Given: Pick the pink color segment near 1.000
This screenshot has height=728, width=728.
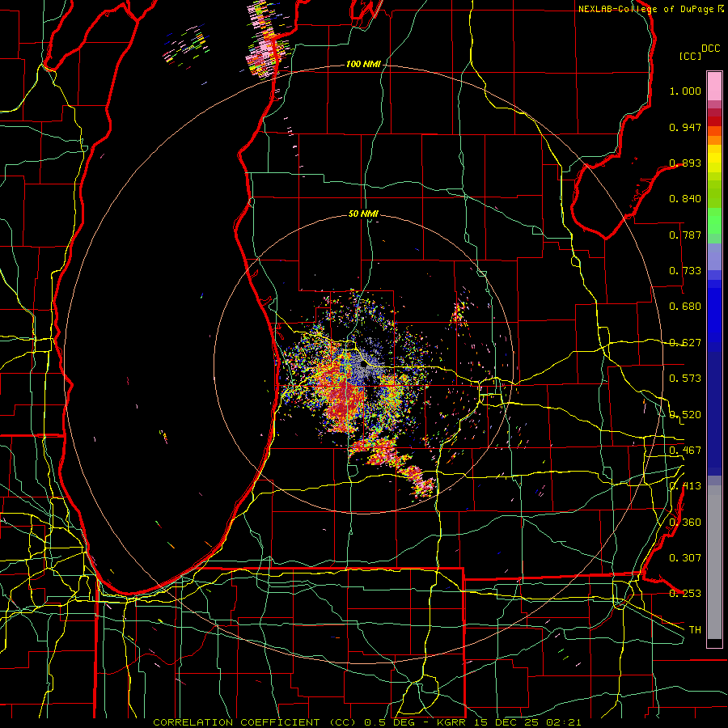Looking at the screenshot, I should tap(714, 87).
